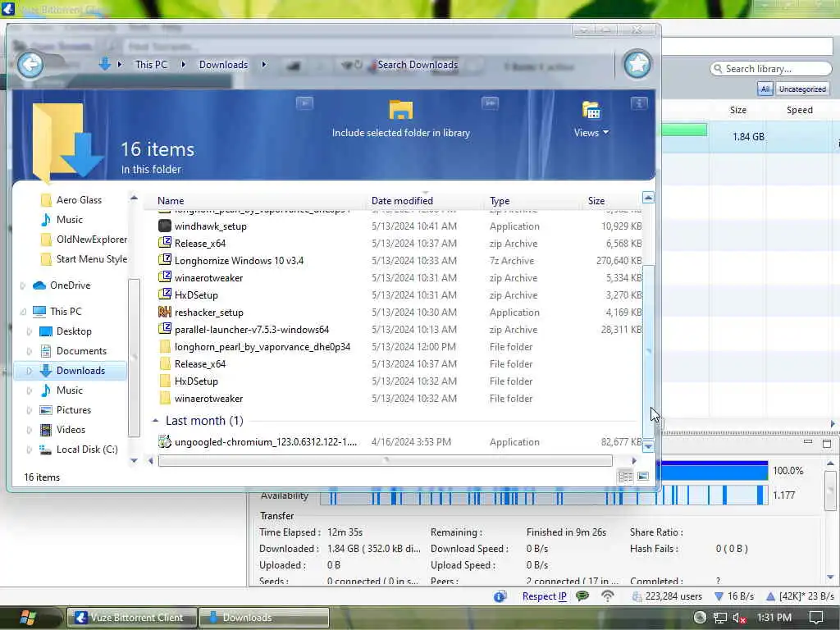The width and height of the screenshot is (840, 630).
Task: Open Videos in the navigation pane
Action: tap(71, 430)
